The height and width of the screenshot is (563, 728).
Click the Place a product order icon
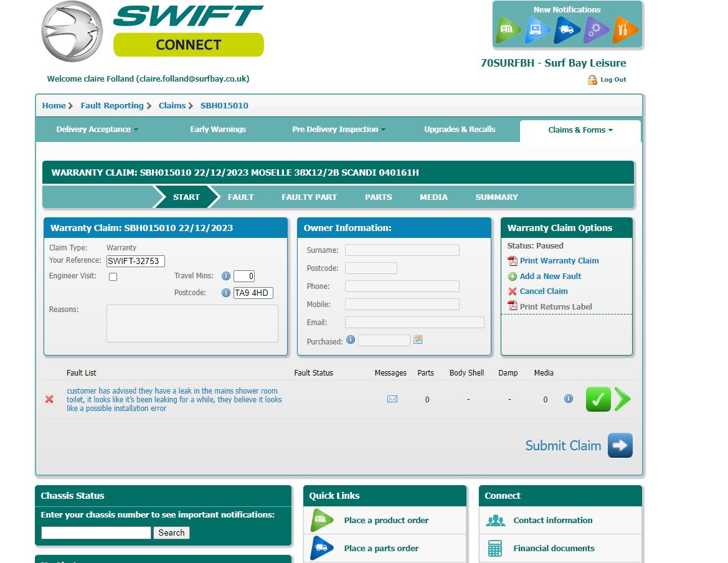[x=322, y=520]
